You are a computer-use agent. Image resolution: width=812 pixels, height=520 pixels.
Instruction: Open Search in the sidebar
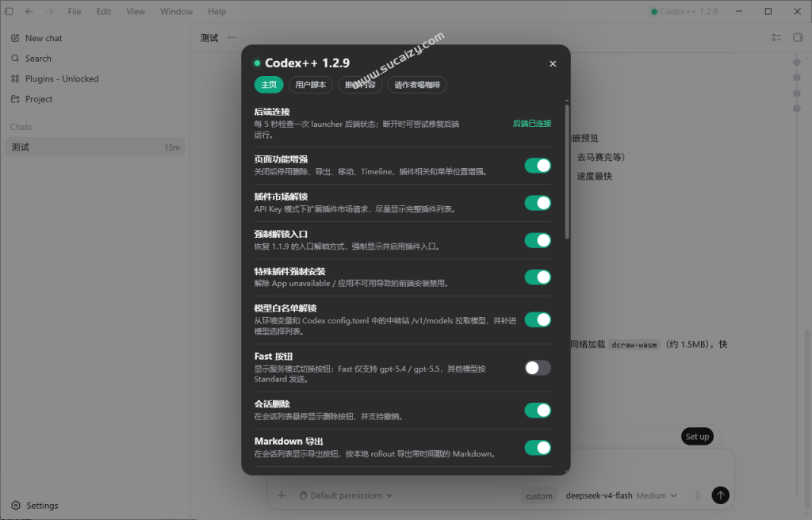pos(38,59)
